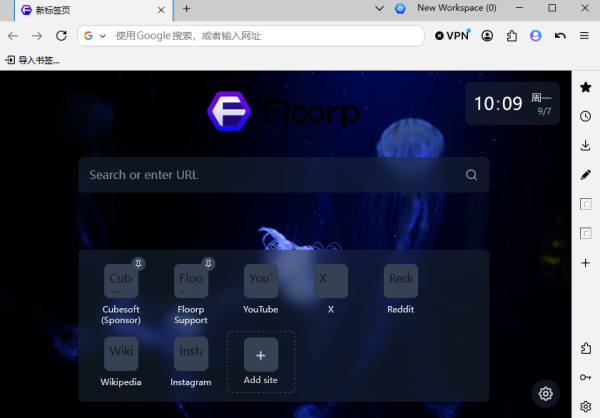600x418 pixels.
Task: Select the 新标签页 tab
Action: (x=94, y=10)
